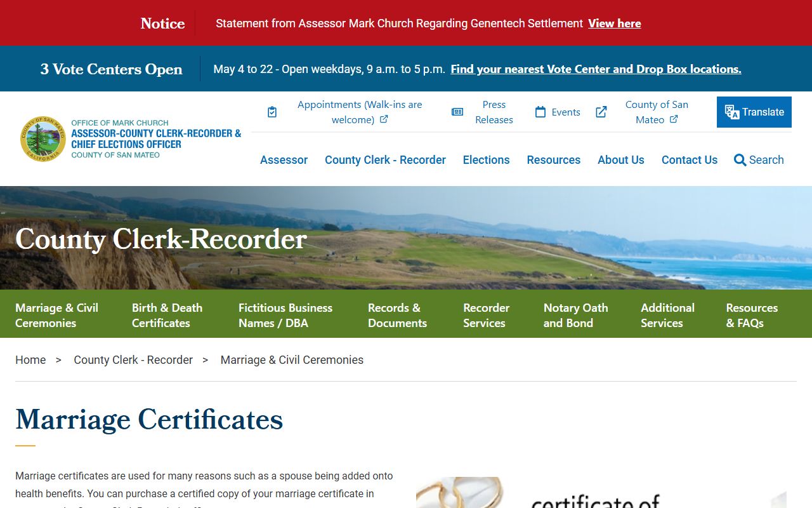Click the calendar icon beside Events
The image size is (812, 508).
coord(540,112)
